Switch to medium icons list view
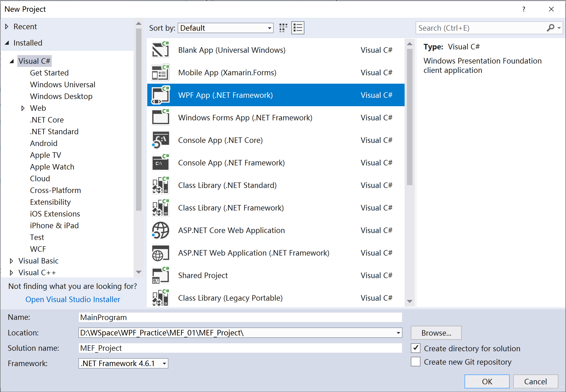 pyautogui.click(x=298, y=28)
